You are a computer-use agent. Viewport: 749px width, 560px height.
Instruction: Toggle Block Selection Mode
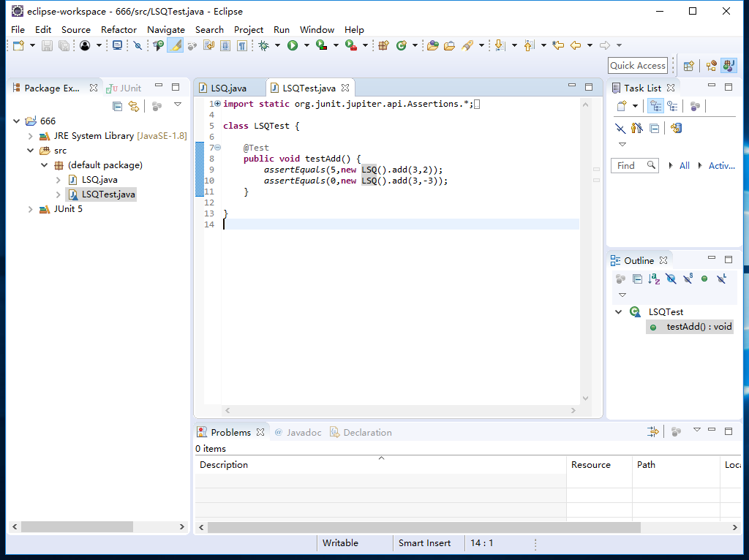tap(225, 45)
